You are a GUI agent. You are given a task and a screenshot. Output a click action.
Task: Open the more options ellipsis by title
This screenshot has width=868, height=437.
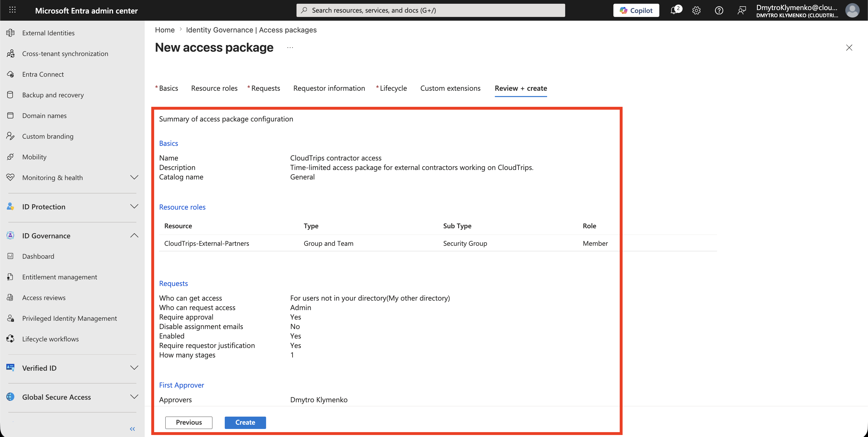click(x=290, y=47)
